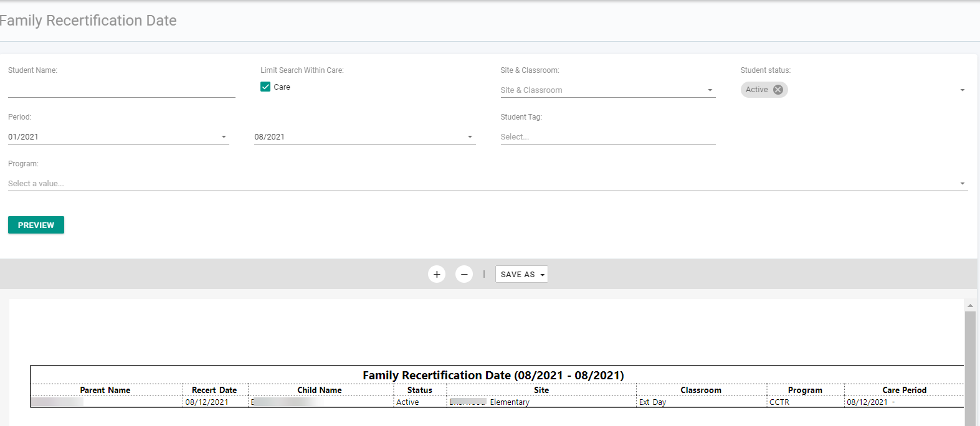Click the PREVIEW button
Screen dimensions: 980x426
pos(36,225)
